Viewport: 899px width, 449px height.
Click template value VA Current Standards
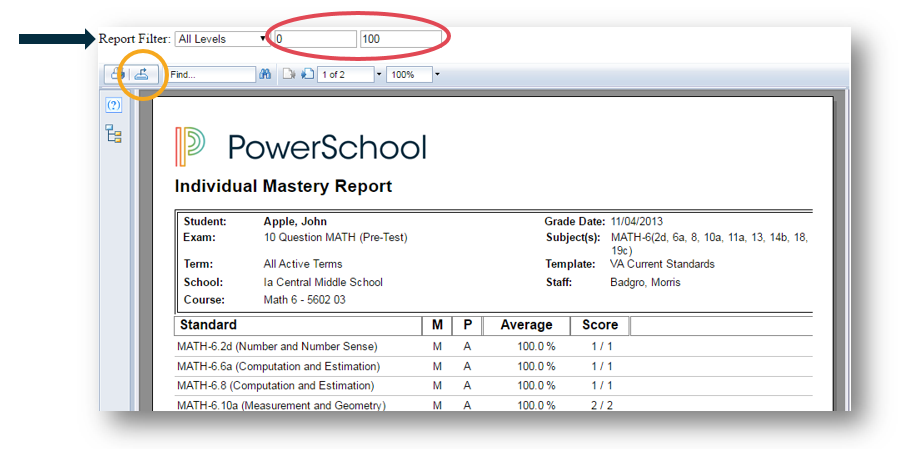[662, 264]
